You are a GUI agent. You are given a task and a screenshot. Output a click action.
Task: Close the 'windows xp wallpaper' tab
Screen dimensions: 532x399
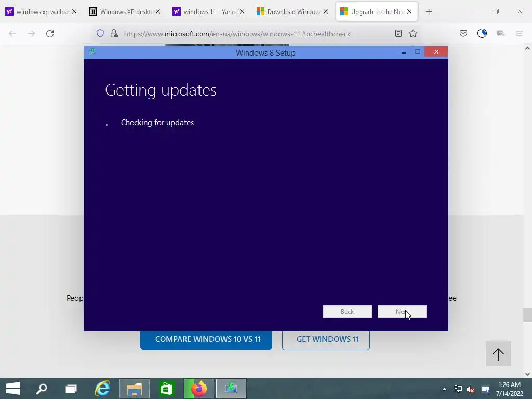click(74, 11)
